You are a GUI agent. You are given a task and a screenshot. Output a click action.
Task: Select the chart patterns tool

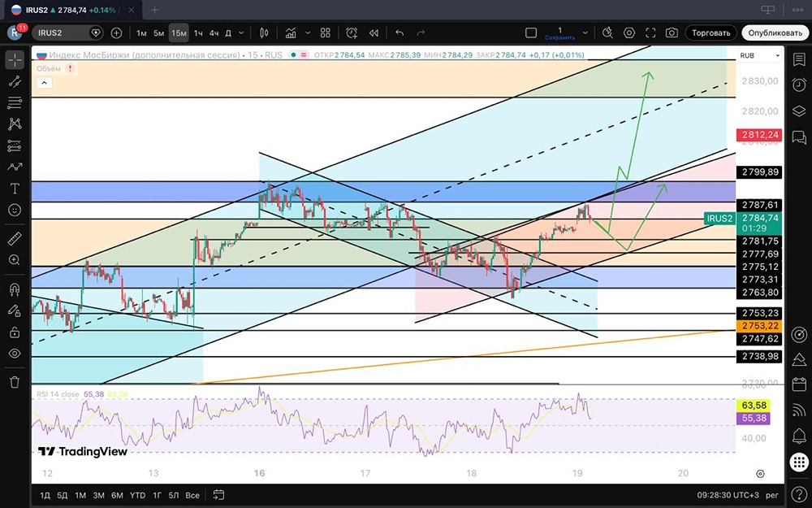[x=15, y=124]
